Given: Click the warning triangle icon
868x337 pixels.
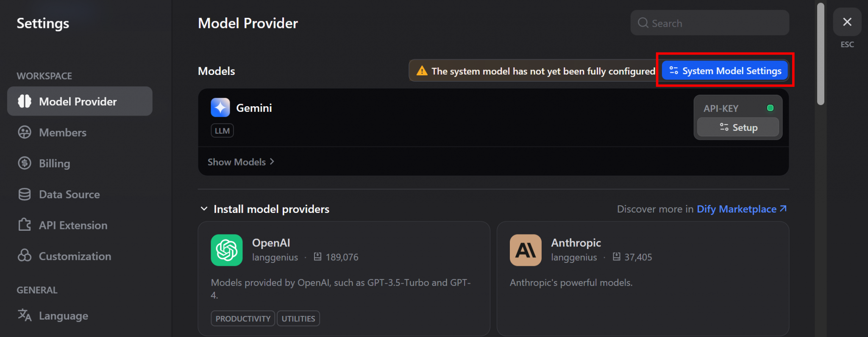Looking at the screenshot, I should coord(422,71).
